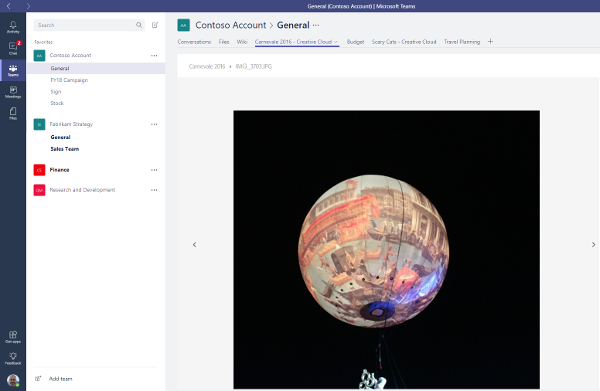Go to next image with right arrow
This screenshot has width=600, height=391.
(593, 244)
